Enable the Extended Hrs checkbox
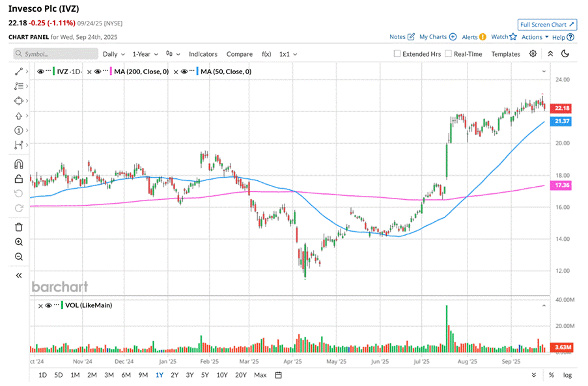 point(397,54)
